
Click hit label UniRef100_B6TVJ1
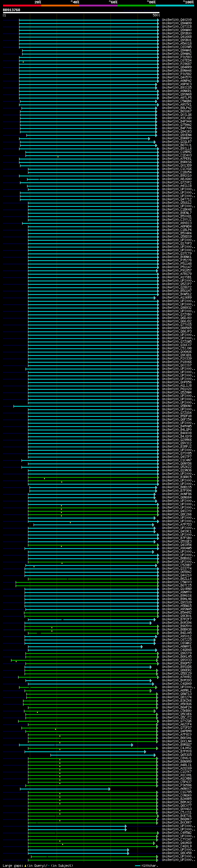tap(177, 145)
